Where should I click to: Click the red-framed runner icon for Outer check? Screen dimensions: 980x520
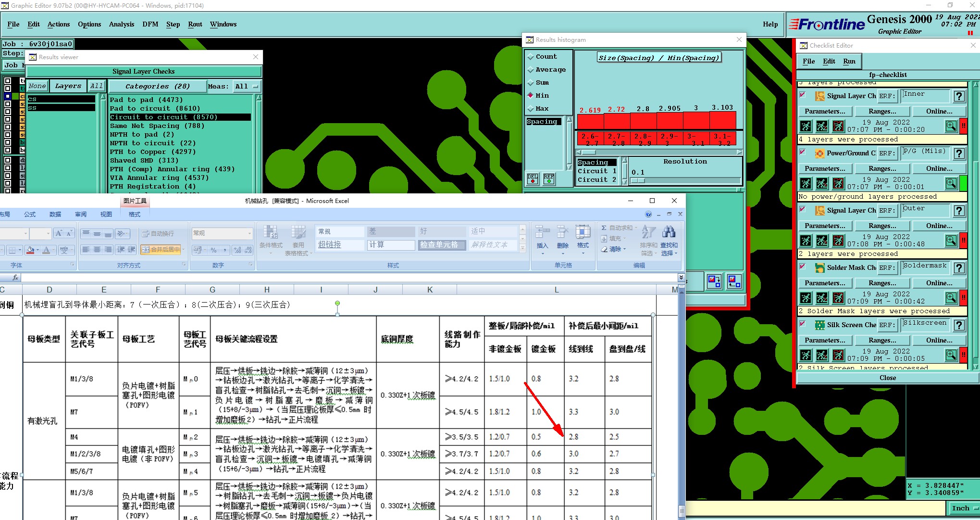point(838,241)
